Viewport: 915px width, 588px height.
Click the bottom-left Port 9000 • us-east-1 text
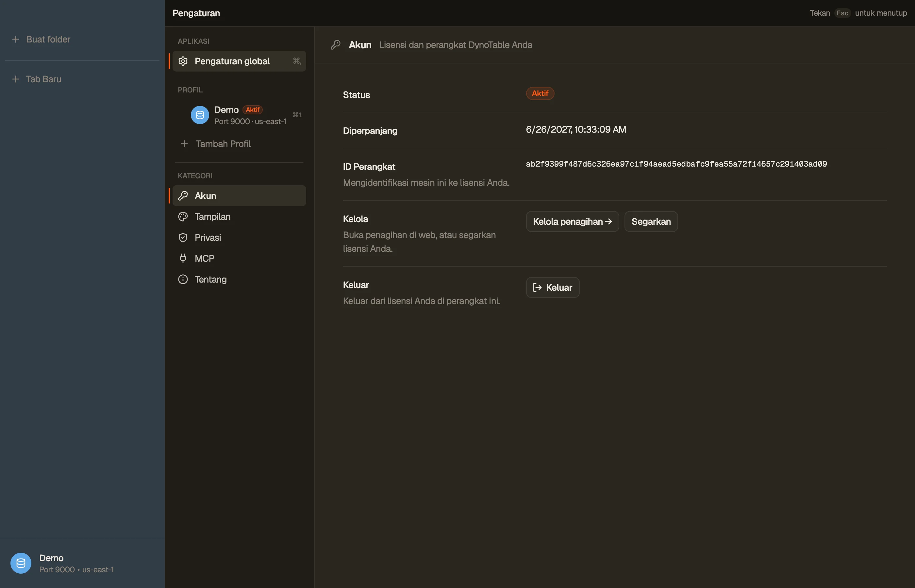(x=76, y=570)
